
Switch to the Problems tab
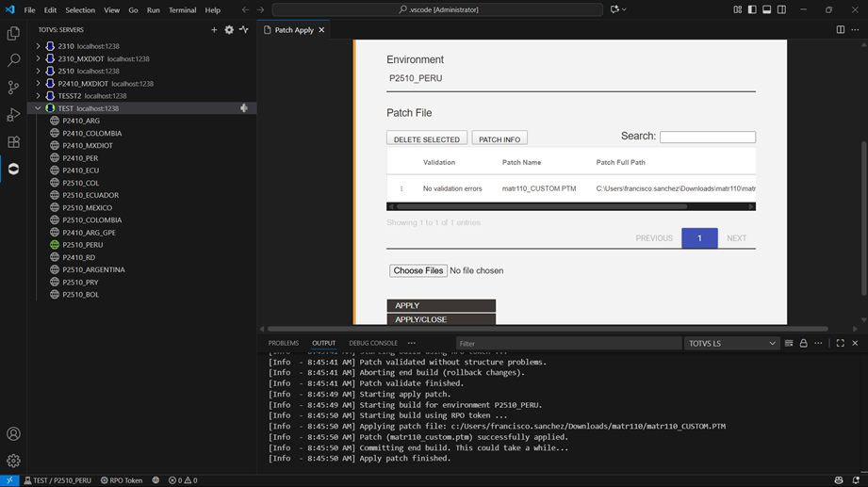tap(284, 343)
